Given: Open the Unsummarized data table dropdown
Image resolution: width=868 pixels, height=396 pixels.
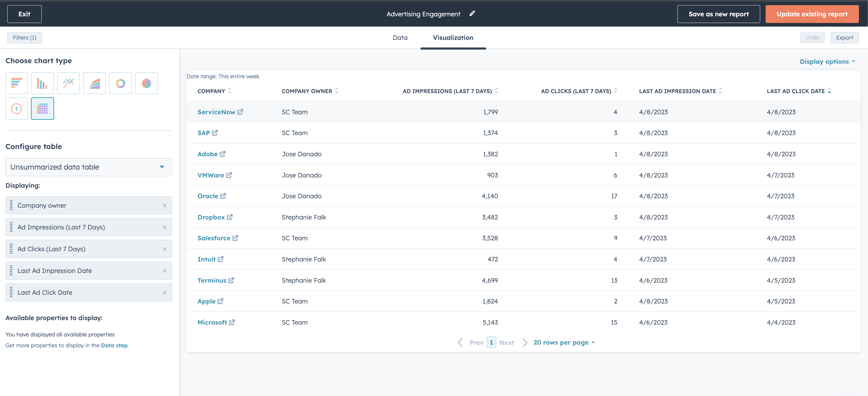Looking at the screenshot, I should (88, 167).
